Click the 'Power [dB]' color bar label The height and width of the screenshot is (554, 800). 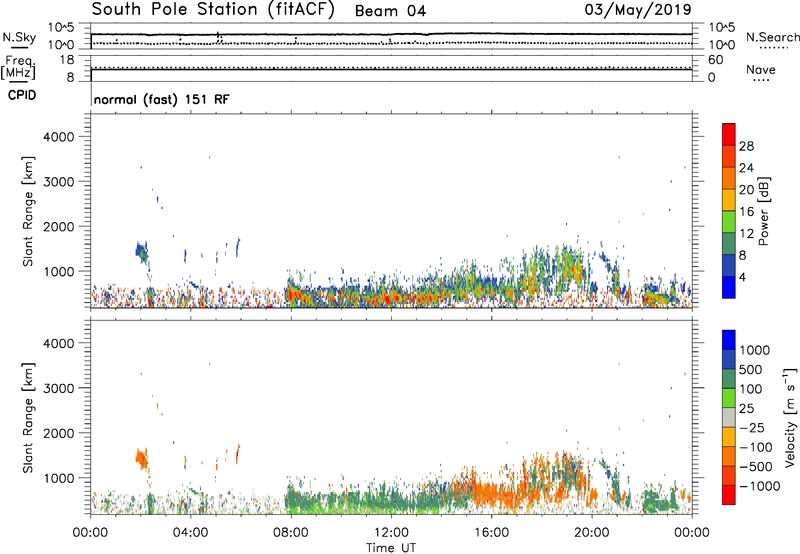(x=763, y=211)
